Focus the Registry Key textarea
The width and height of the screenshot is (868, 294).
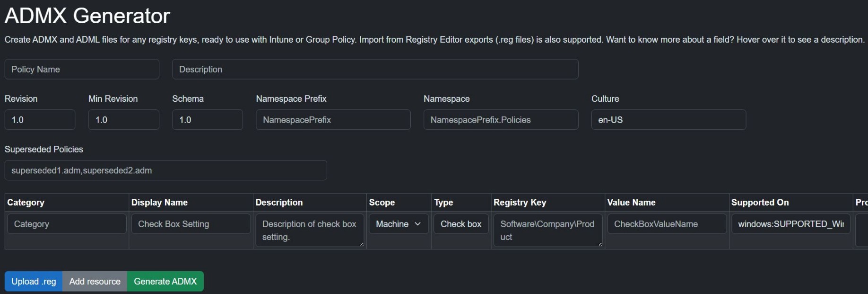(547, 230)
